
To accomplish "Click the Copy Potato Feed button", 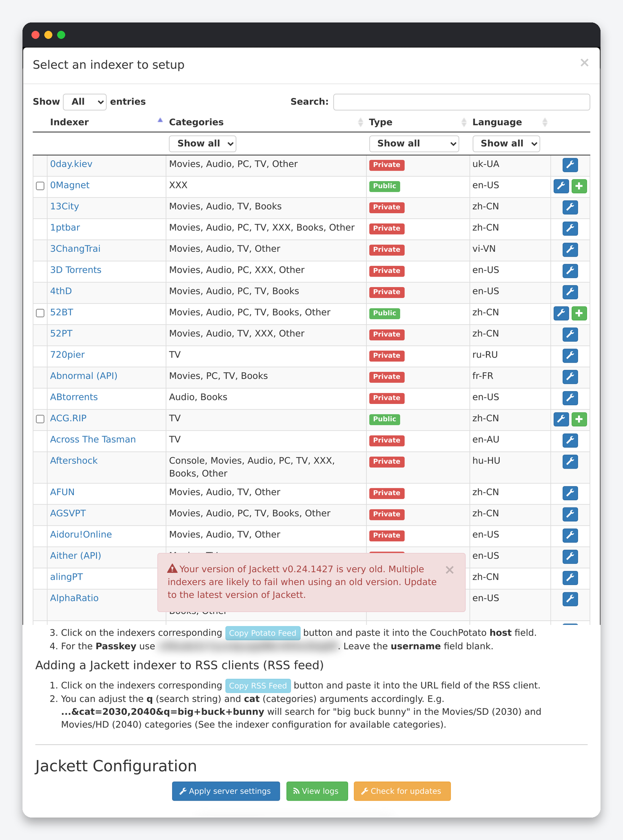I will (263, 633).
